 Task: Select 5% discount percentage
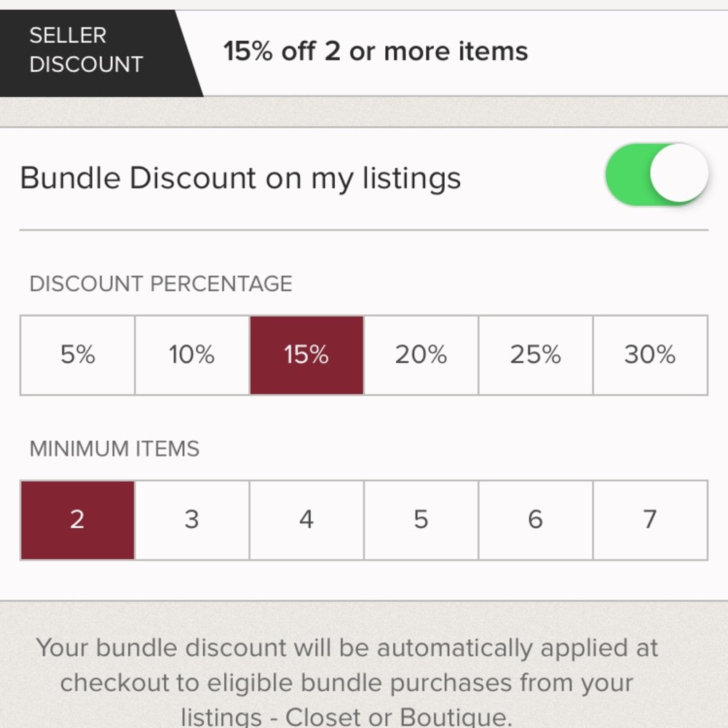click(x=77, y=355)
